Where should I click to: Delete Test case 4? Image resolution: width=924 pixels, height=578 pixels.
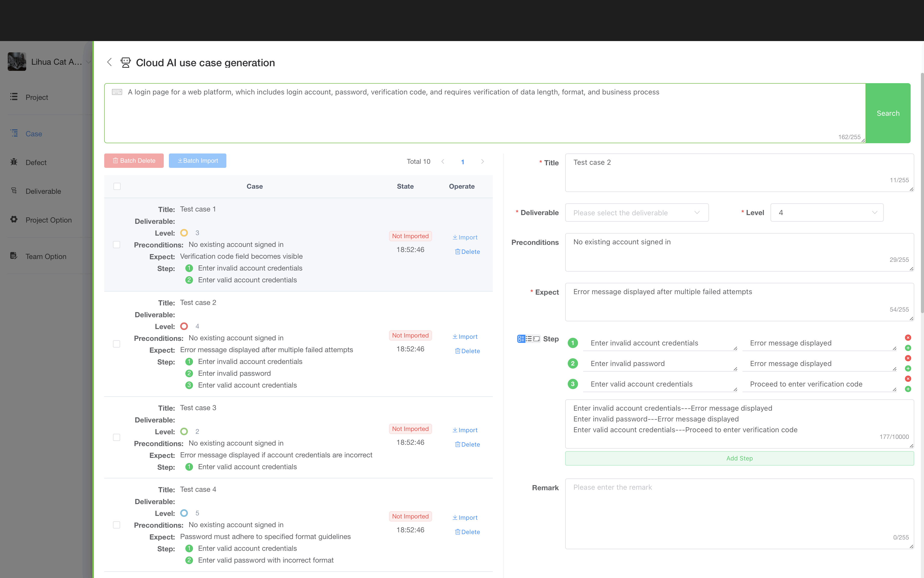(x=467, y=532)
